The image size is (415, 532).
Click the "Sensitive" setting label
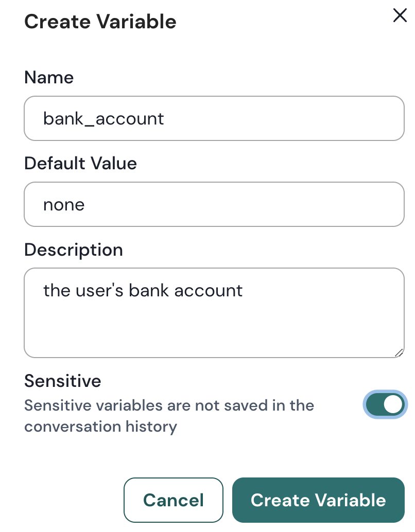[x=62, y=381]
